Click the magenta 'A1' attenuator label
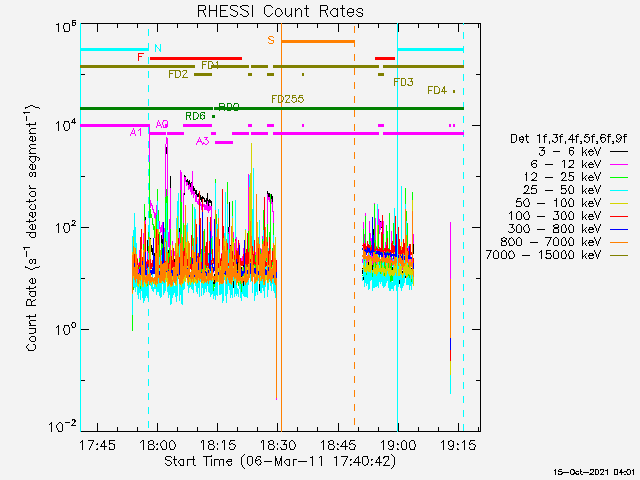Viewport: 640px width, 480px height. (136, 133)
